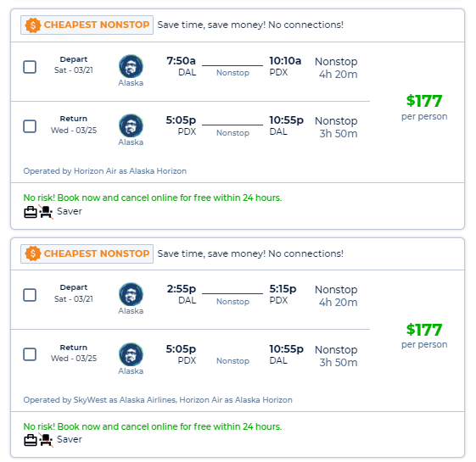This screenshot has width=476, height=462.
Task: Click carry-on bag icon in second listing
Action: pyautogui.click(x=31, y=440)
